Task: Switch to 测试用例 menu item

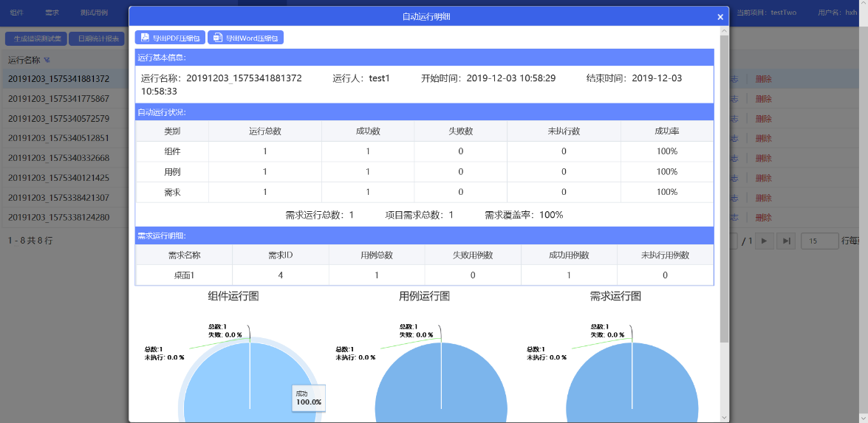Action: [94, 13]
